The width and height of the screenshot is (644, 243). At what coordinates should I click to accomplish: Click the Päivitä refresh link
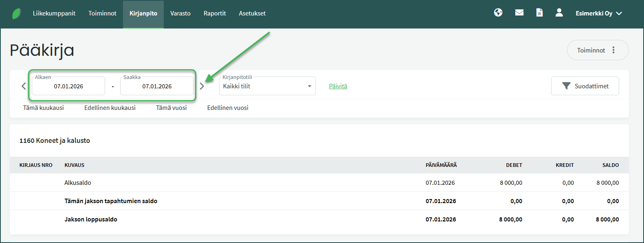(x=338, y=86)
